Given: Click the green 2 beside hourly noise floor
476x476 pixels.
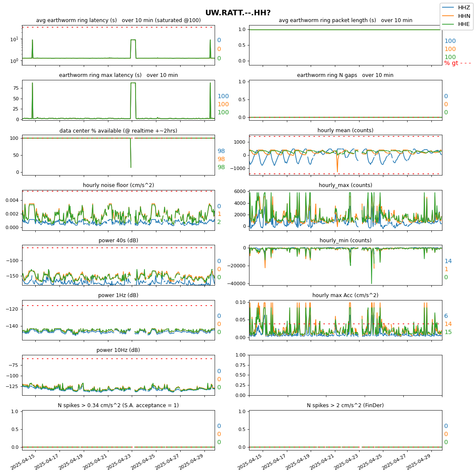Looking at the screenshot, I should (x=219, y=222).
